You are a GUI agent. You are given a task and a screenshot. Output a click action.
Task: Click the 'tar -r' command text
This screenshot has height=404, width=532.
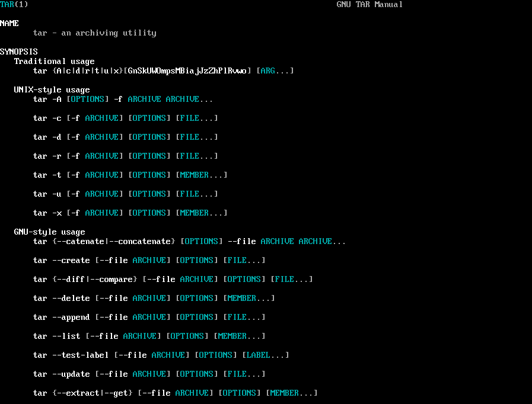point(47,156)
